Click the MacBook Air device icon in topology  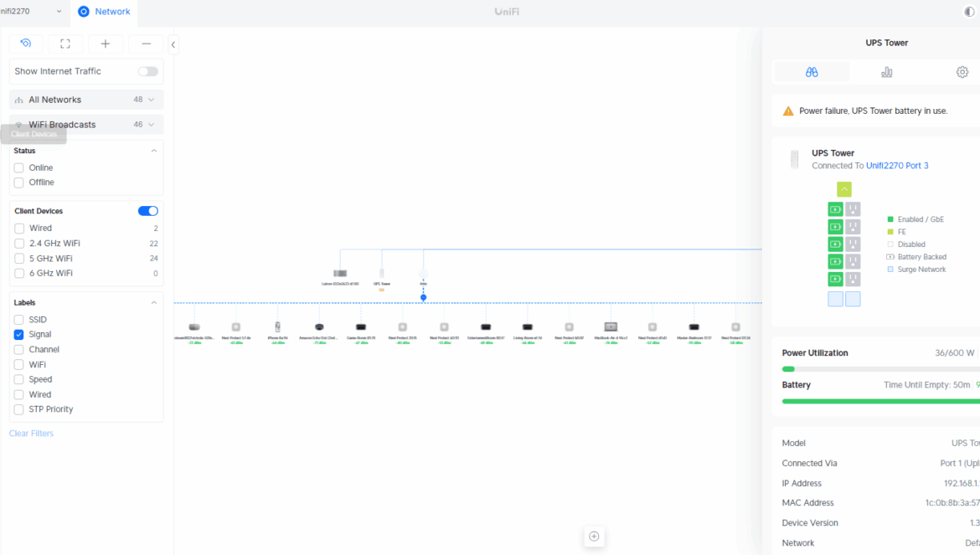[611, 326]
